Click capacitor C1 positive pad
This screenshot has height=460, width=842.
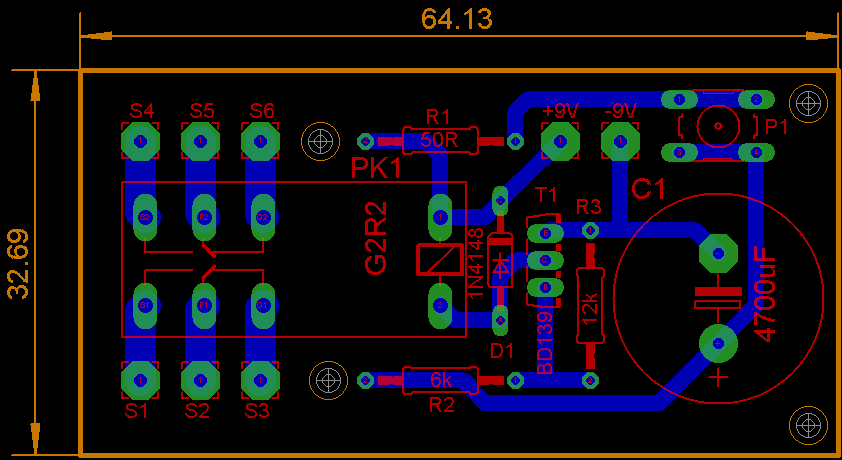click(717, 343)
